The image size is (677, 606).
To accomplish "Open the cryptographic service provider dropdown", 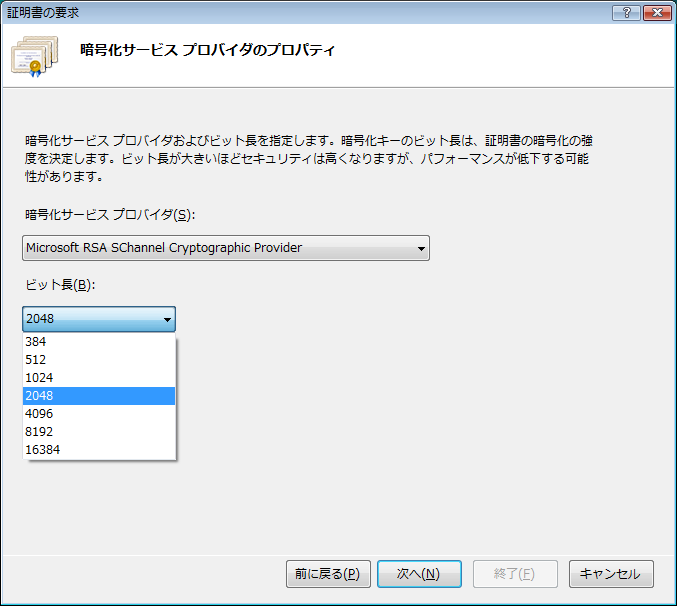I will (x=421, y=248).
